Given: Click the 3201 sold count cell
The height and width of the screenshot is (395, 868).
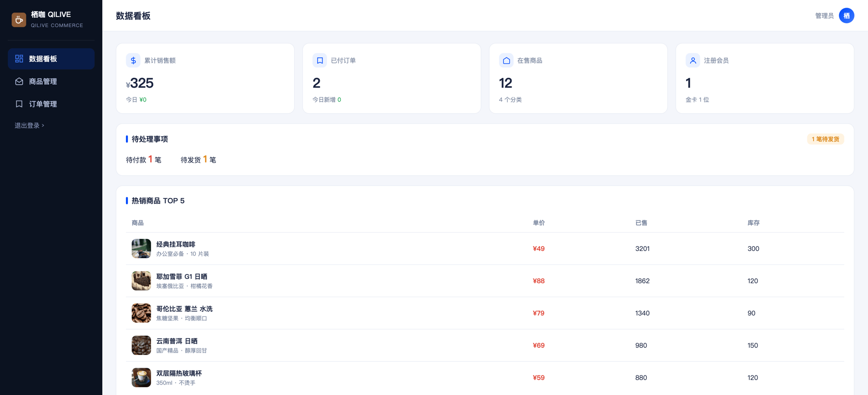Looking at the screenshot, I should coord(642,249).
